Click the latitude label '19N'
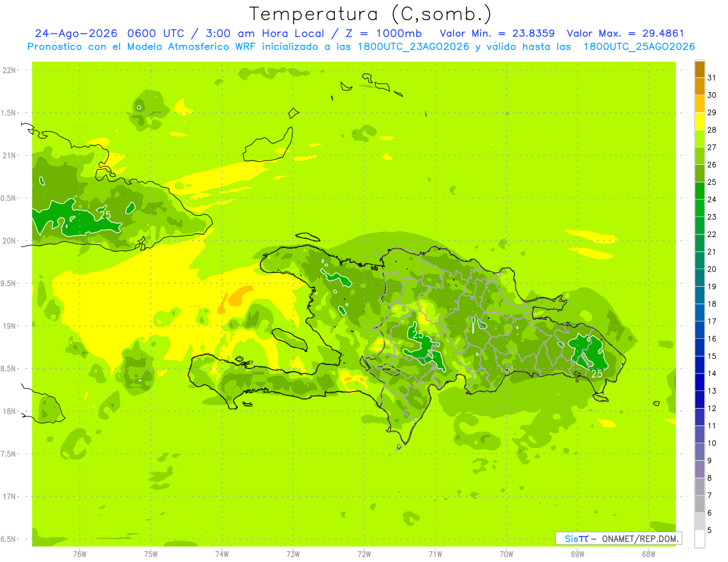This screenshot has width=728, height=562. (x=10, y=326)
